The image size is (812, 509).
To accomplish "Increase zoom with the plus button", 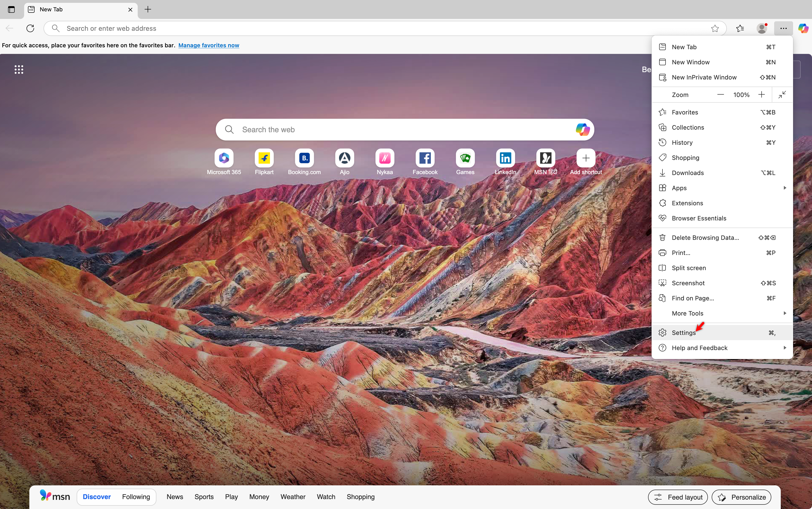I will (x=762, y=95).
